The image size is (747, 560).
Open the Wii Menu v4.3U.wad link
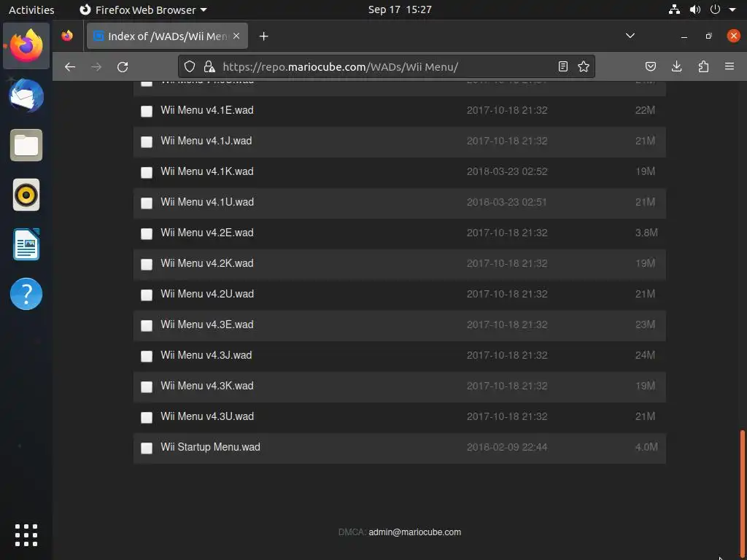(207, 416)
